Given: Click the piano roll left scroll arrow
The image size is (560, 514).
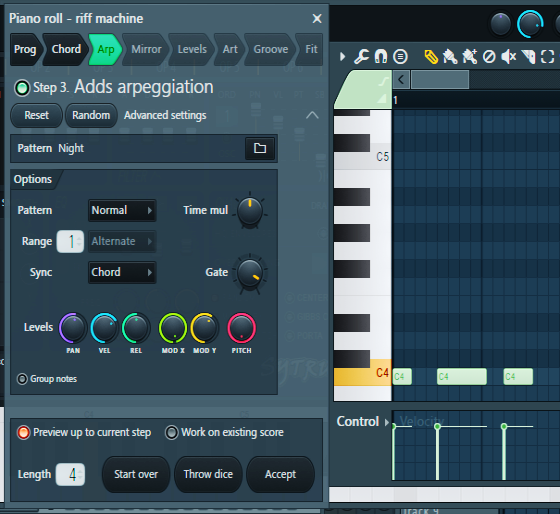Looking at the screenshot, I should 401,79.
